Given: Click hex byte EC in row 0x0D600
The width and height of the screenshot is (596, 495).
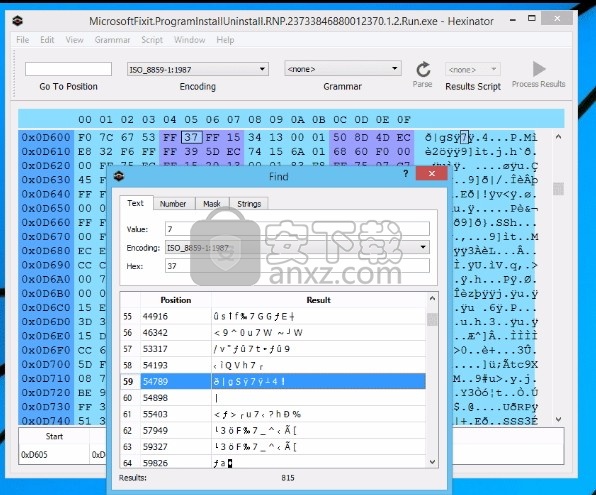Looking at the screenshot, I should point(404,137).
